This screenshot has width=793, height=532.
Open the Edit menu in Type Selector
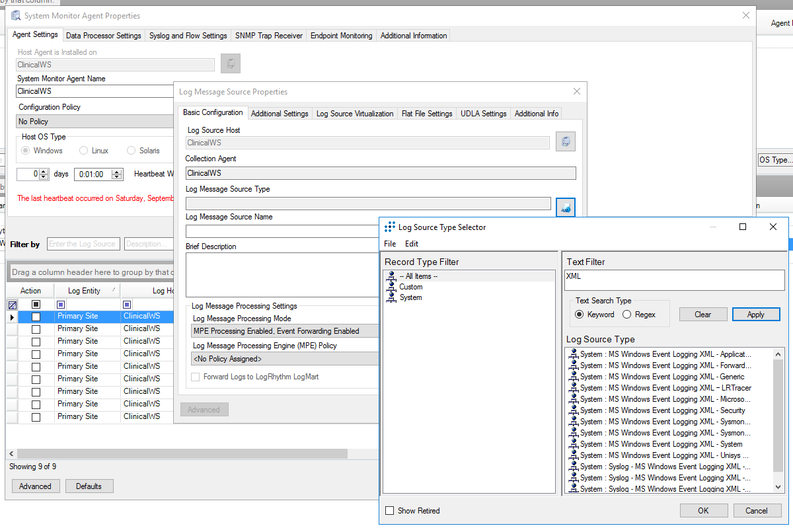point(411,244)
